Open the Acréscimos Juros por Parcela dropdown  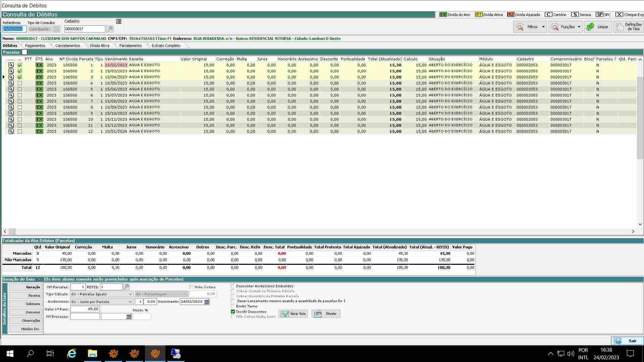[130, 302]
